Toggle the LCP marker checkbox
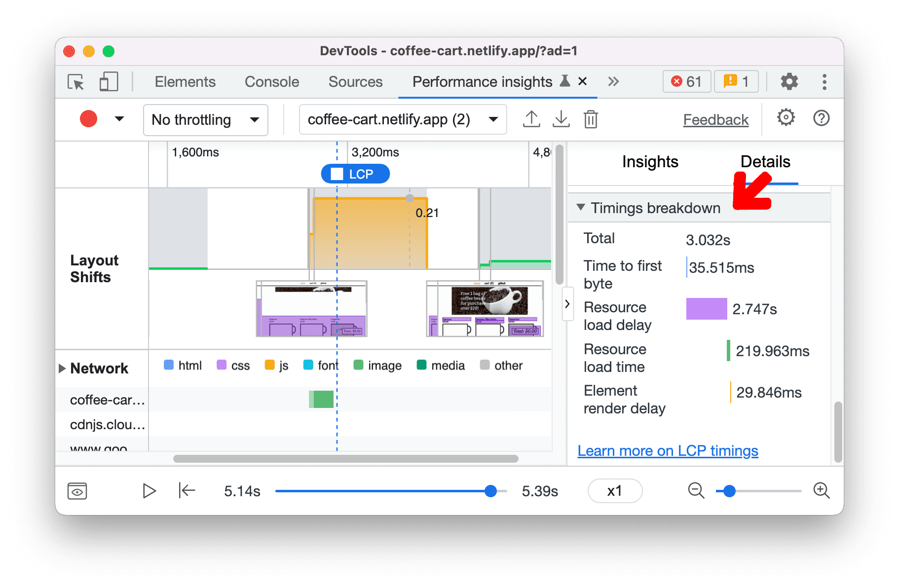The width and height of the screenshot is (899, 588). (337, 174)
